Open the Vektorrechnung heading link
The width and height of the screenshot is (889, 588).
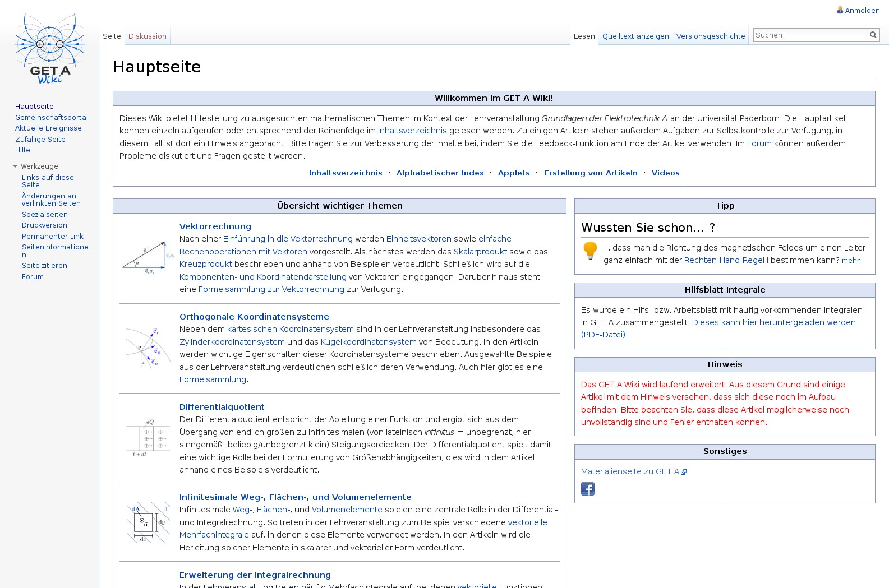pos(215,226)
